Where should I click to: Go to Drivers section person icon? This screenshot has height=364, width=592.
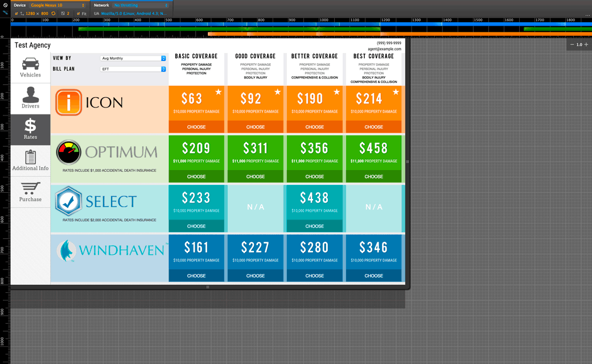click(30, 94)
